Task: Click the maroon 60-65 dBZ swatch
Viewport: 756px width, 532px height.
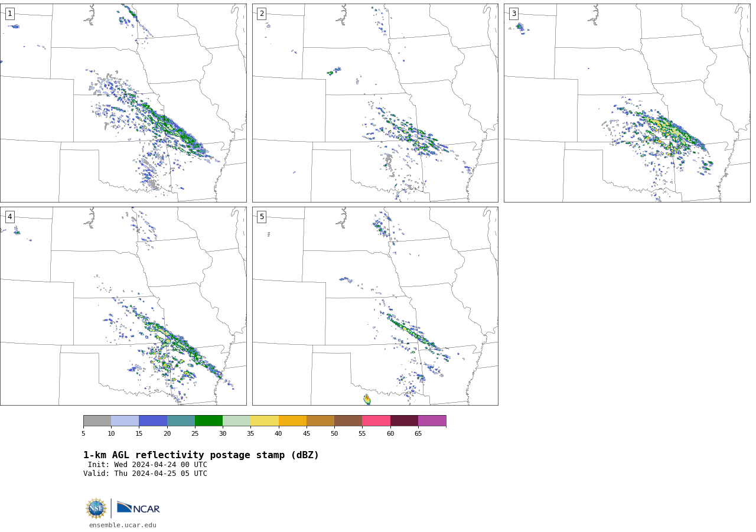Action: [x=404, y=421]
